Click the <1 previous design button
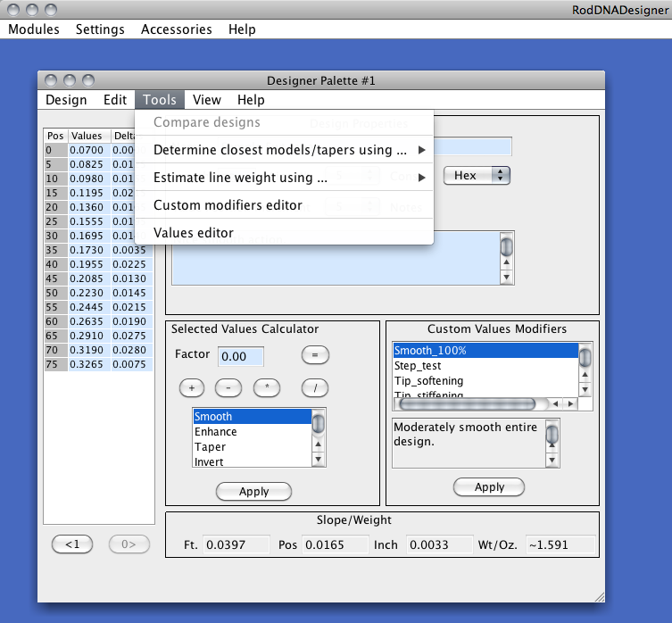This screenshot has height=623, width=672. [x=72, y=544]
